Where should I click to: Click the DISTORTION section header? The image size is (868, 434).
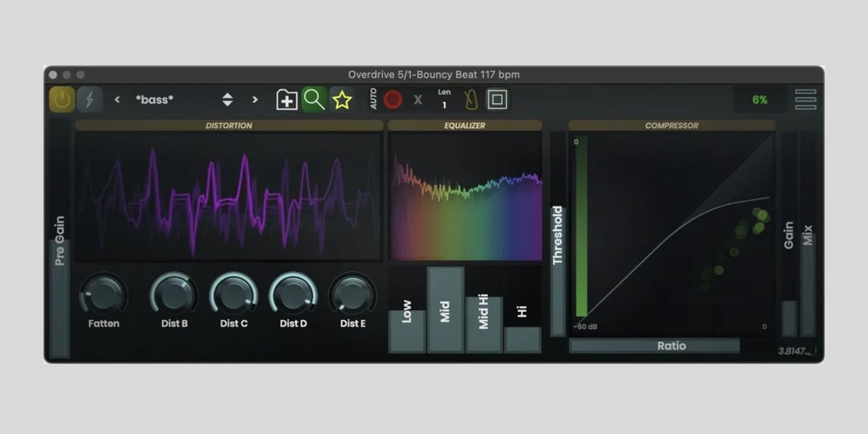coord(229,125)
